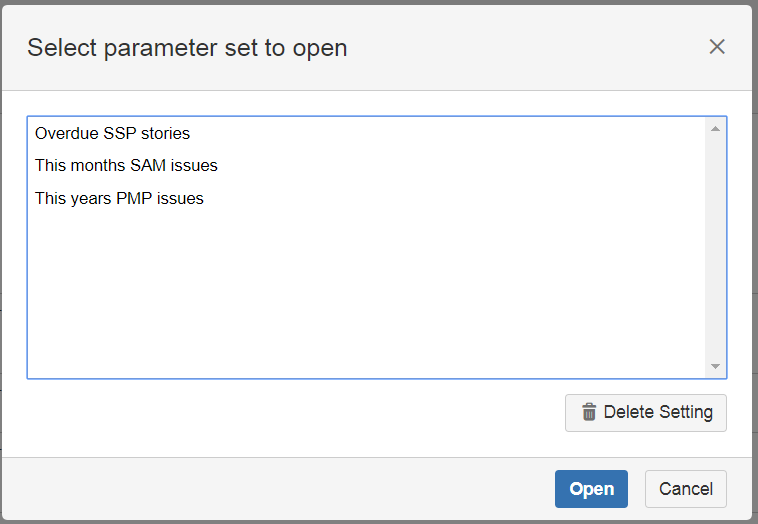758x524 pixels.
Task: Click the scroll up arrow in list
Action: 715,128
